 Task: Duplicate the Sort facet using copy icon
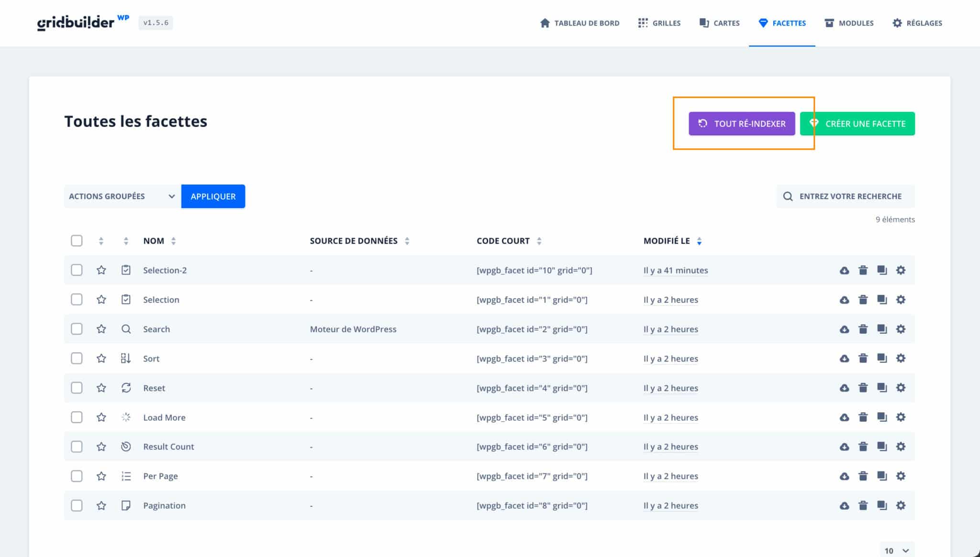tap(881, 358)
